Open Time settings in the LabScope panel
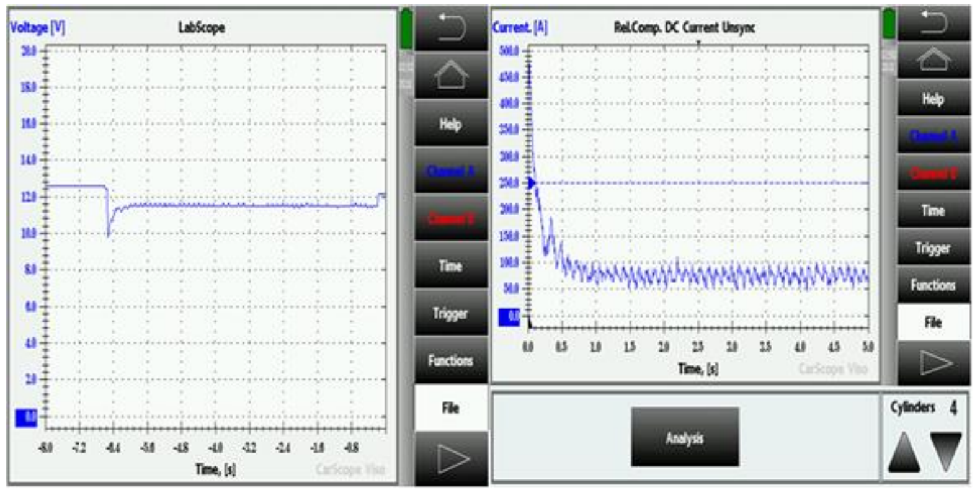Viewport: 980px width, 498px height. click(450, 266)
